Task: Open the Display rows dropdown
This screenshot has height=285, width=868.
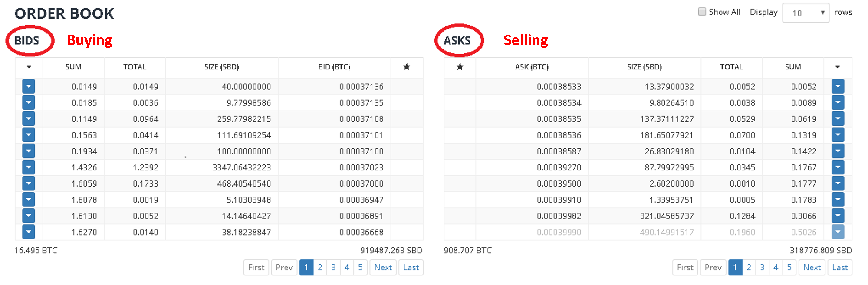Action: pos(806,13)
